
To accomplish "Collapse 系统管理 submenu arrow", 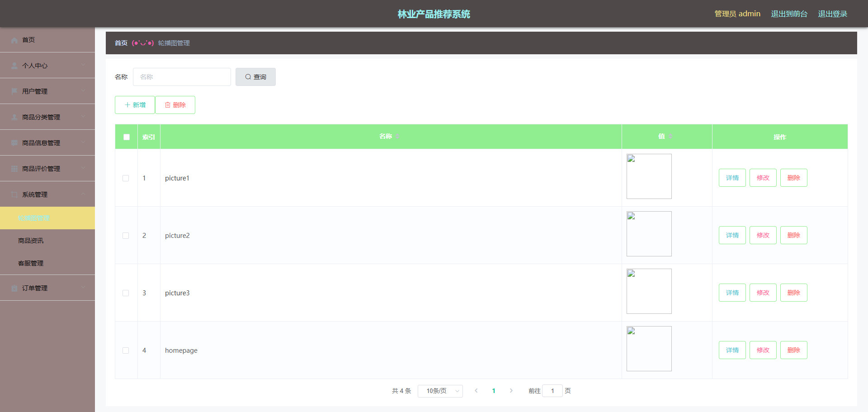I will (83, 194).
